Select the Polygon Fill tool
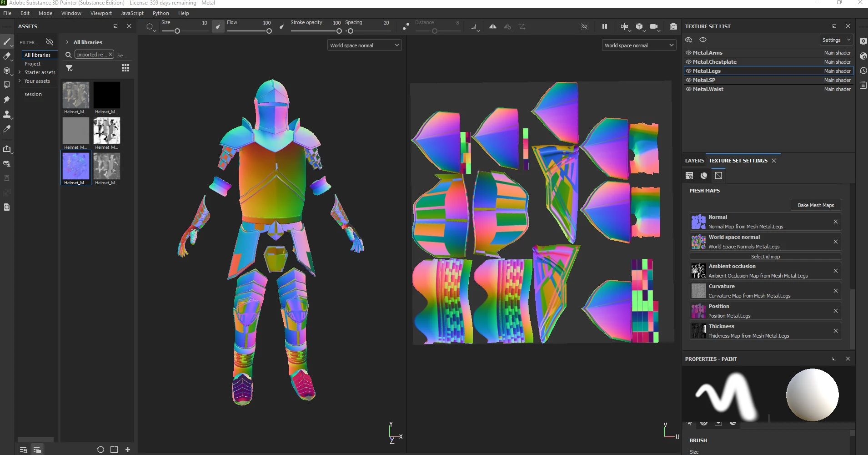This screenshot has width=868, height=455. click(7, 85)
